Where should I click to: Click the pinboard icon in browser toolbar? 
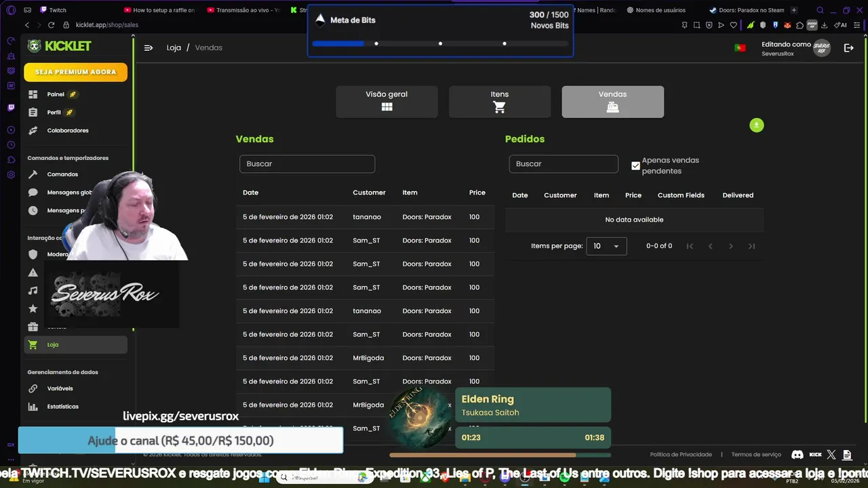coord(685,25)
